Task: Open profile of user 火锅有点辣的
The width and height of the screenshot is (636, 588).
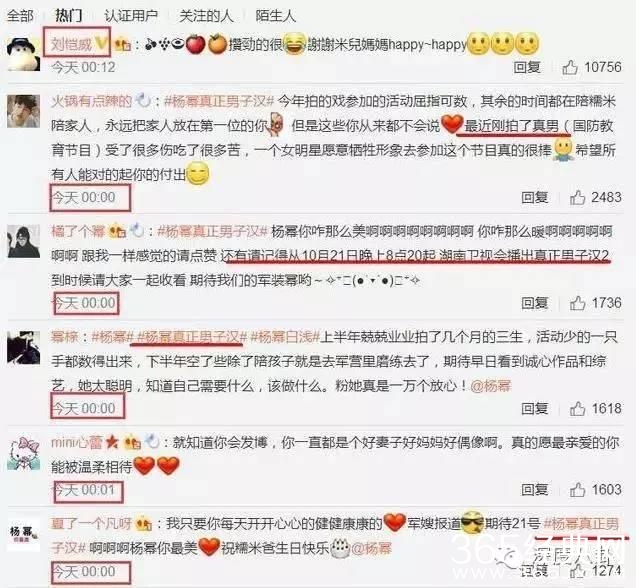Action: point(91,101)
